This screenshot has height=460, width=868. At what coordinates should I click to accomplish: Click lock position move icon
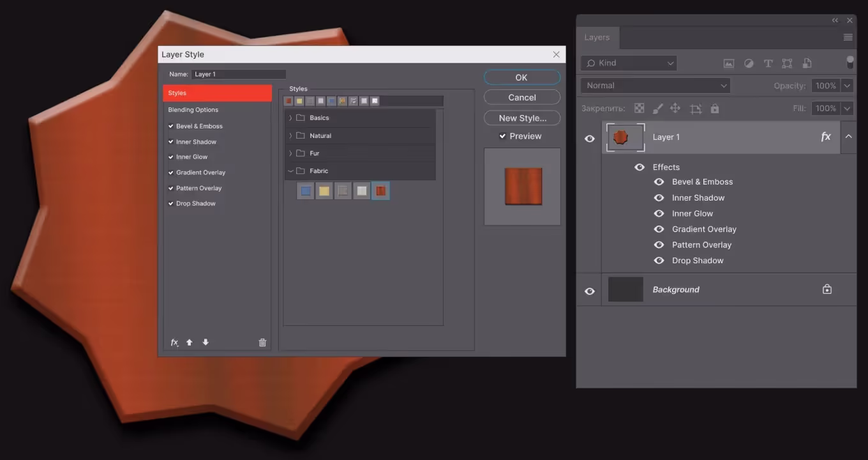675,109
